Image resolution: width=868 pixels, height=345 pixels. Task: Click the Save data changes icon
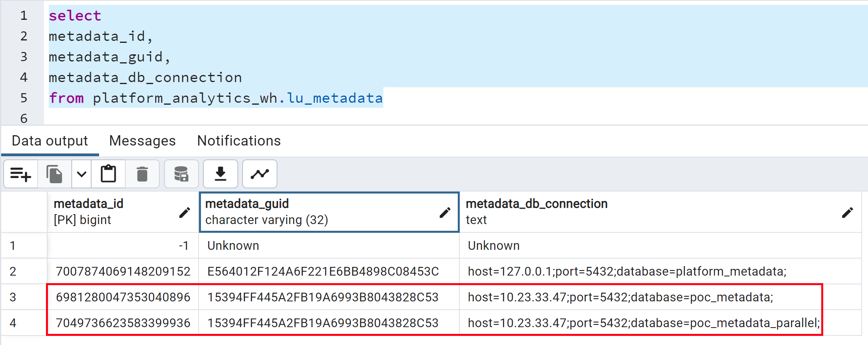[x=181, y=174]
